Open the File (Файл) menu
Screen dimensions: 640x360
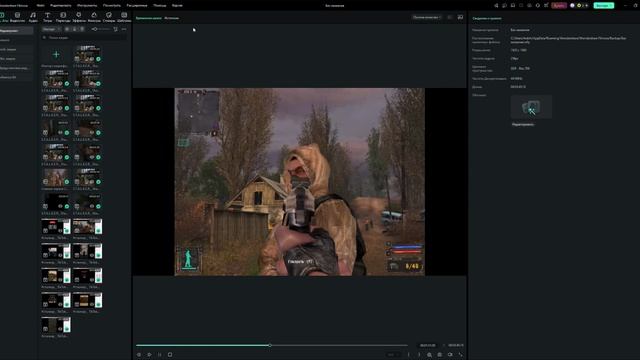point(40,6)
